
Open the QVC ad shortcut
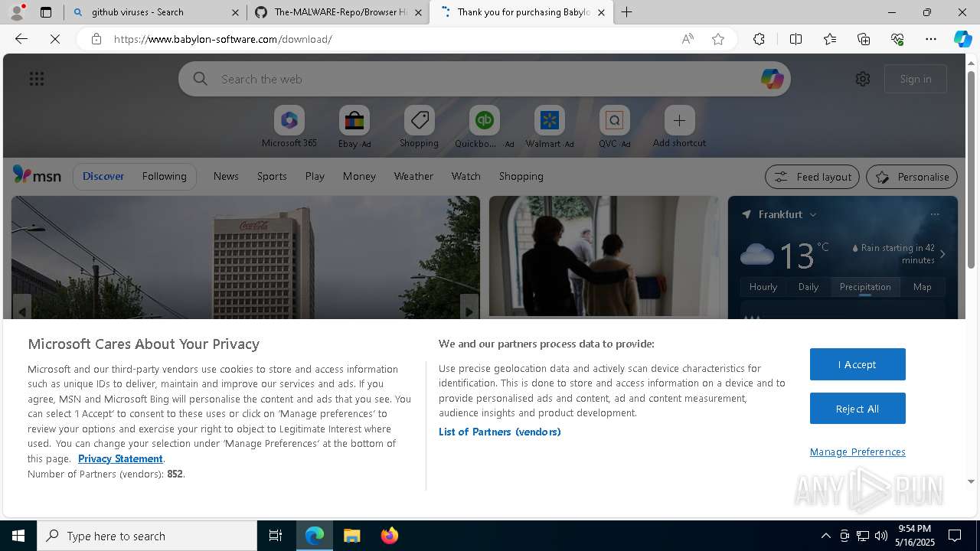tap(615, 127)
